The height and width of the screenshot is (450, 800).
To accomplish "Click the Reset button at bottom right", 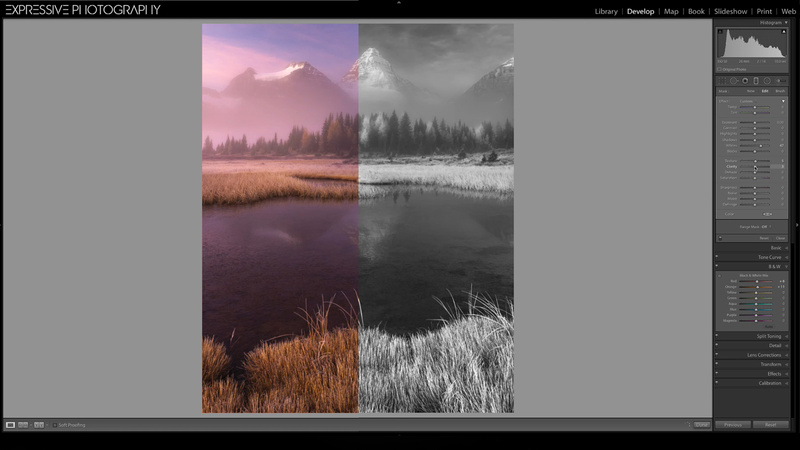I will pos(770,425).
